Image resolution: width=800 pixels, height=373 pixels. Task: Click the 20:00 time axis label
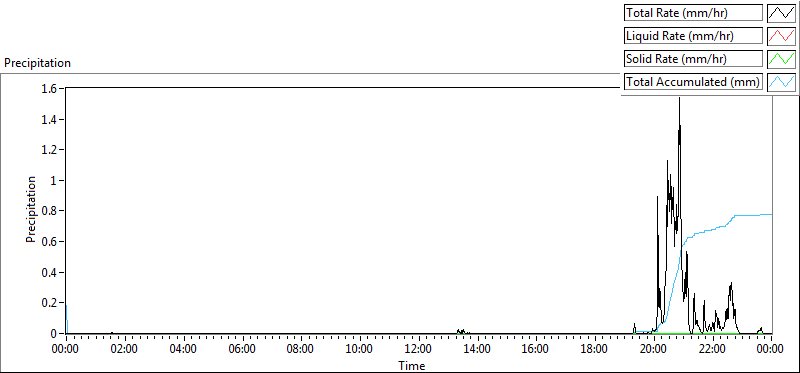tap(654, 350)
